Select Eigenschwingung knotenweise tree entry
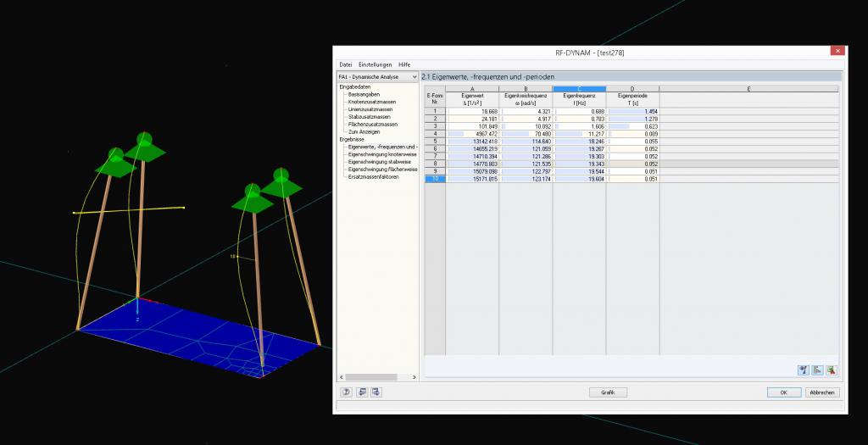 [x=382, y=154]
